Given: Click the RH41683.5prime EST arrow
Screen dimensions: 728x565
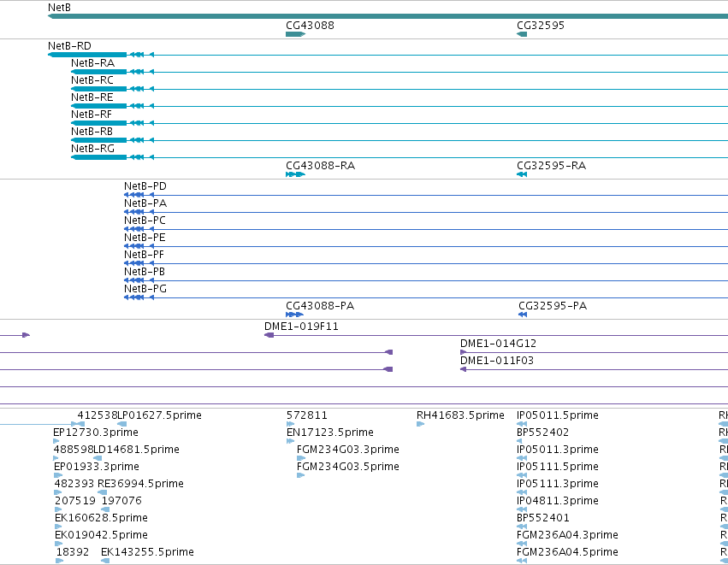Looking at the screenshot, I should coord(421,424).
